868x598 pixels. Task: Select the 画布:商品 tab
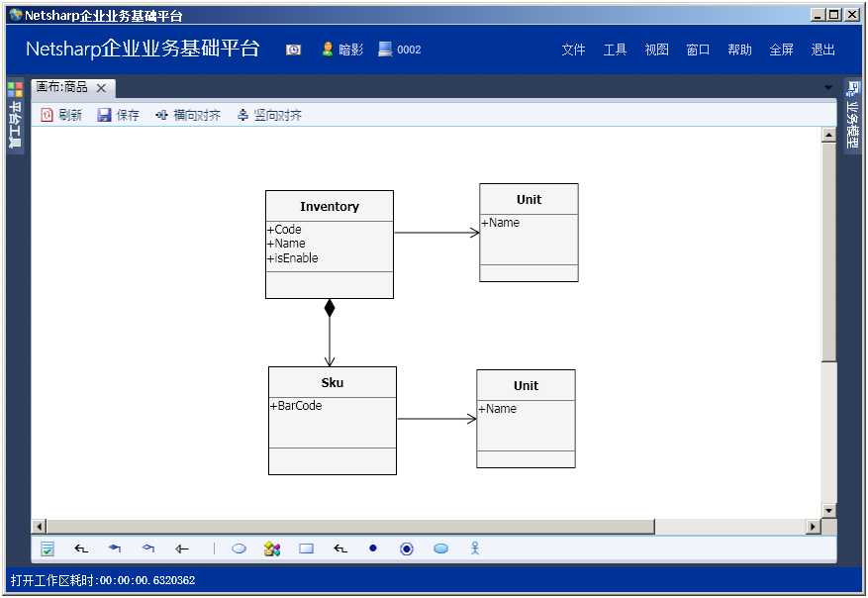[62, 87]
